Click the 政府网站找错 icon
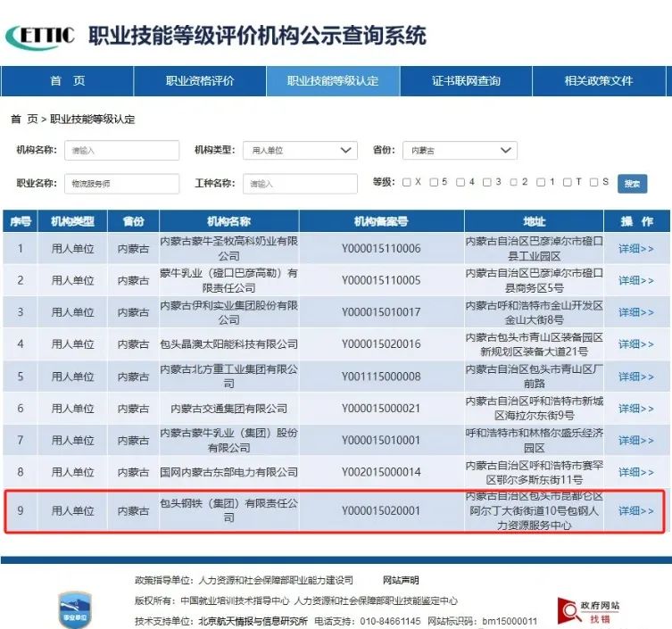 click(x=588, y=611)
